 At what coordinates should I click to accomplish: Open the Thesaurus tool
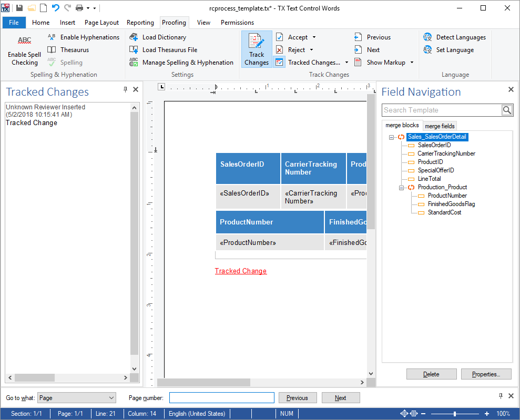(68, 50)
